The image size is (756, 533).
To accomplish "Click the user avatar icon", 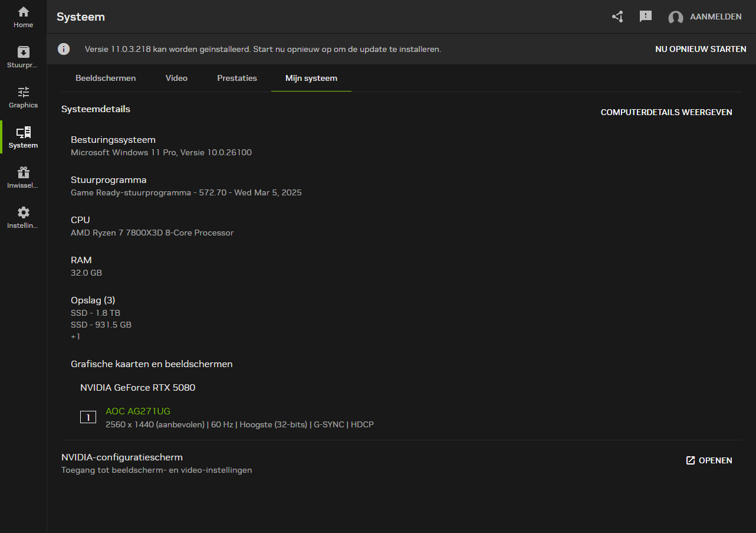I will 675,17.
